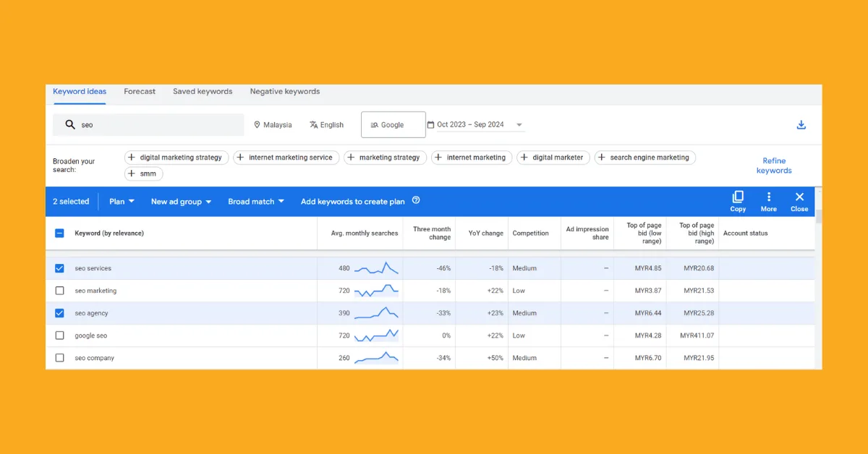
Task: Click 'Add keywords to create plan'
Action: [x=353, y=202]
